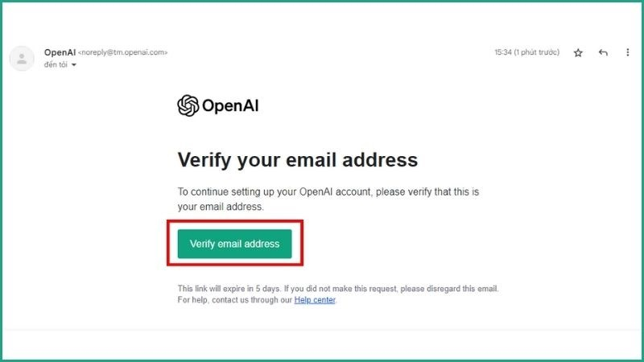Click the "Verify your email address" heading
Screen dimensions: 644x362
click(x=297, y=159)
